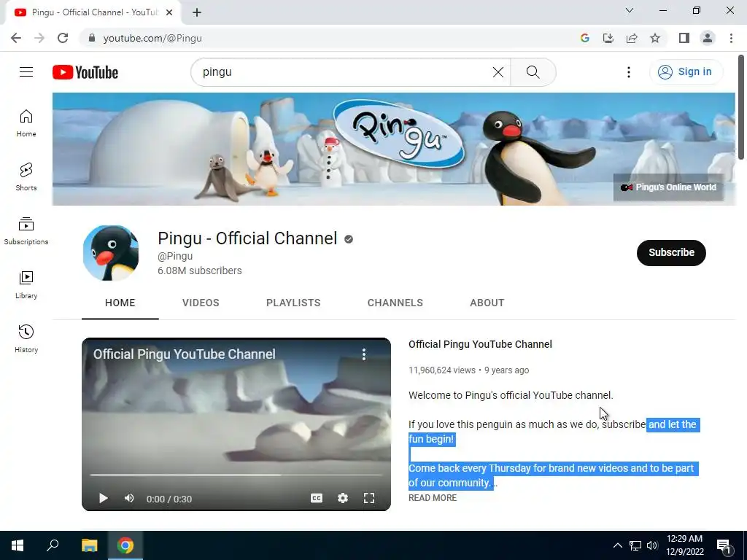Open YouTube settings three-dot menu
This screenshot has height=560, width=747.
click(629, 72)
